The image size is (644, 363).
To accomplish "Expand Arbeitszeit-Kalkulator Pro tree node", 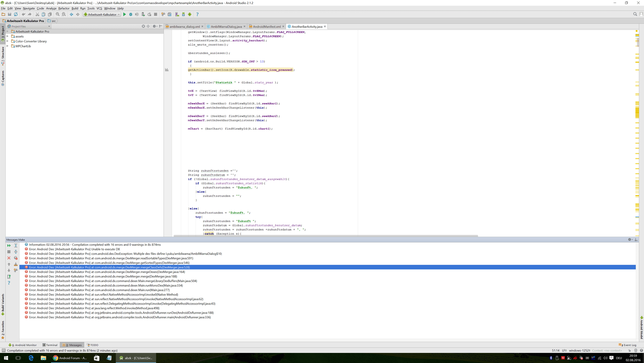I will click(8, 32).
